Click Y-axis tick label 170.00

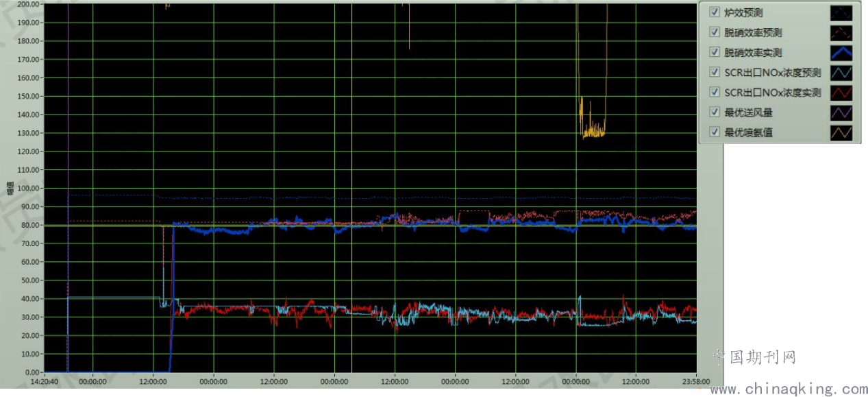[28, 59]
